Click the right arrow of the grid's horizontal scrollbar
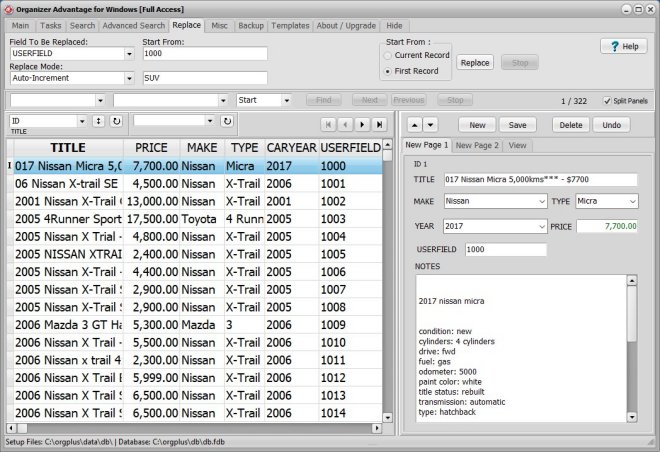660x452 pixels. point(377,428)
